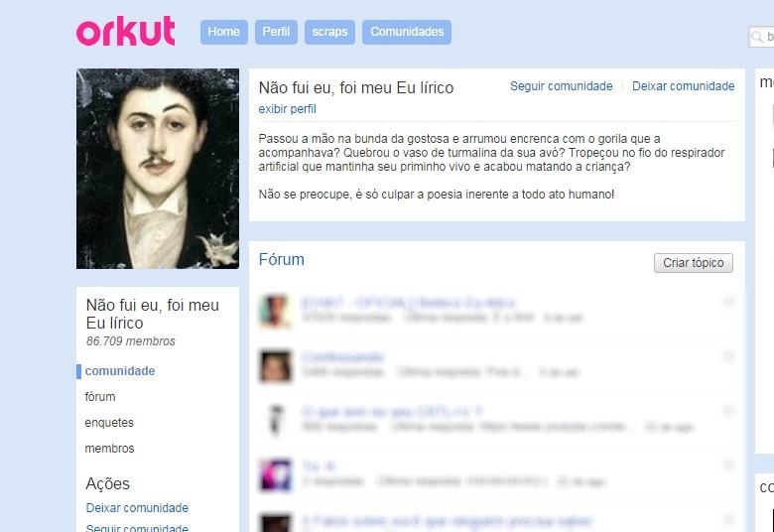774x532 pixels.
Task: Open the community portrait picture
Action: click(158, 169)
